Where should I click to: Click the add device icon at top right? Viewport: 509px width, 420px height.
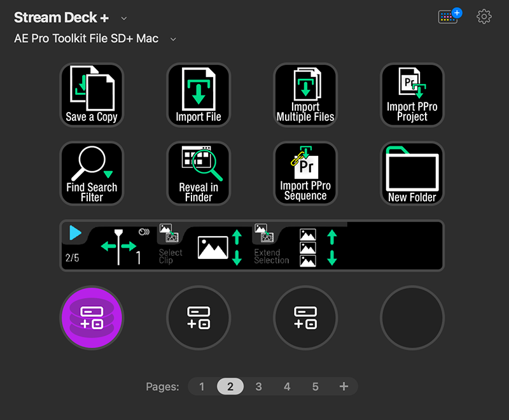(x=449, y=17)
